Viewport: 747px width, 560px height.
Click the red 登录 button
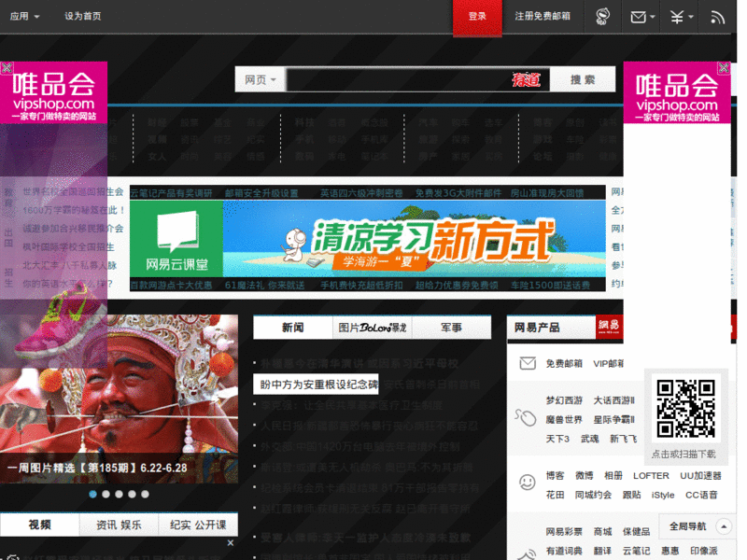[477, 17]
